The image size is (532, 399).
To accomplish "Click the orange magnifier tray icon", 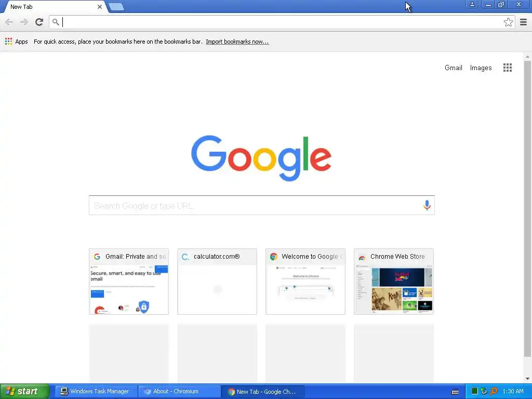I will click(494, 392).
